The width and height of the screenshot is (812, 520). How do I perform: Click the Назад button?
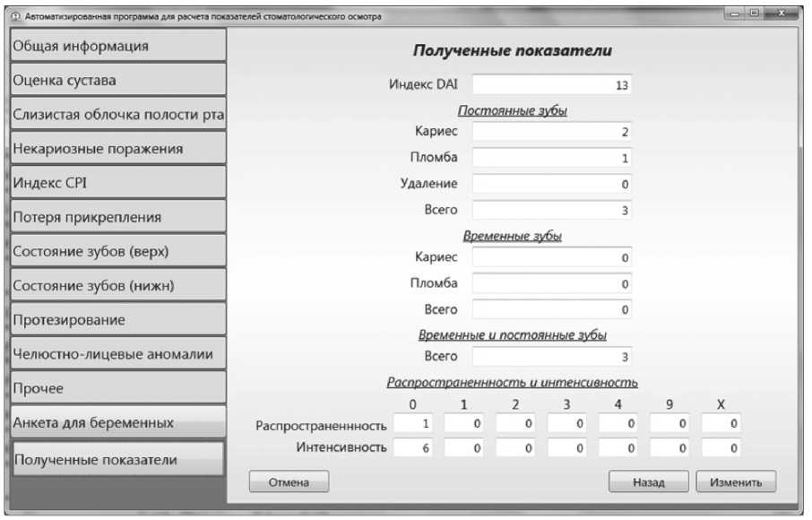tap(648, 481)
